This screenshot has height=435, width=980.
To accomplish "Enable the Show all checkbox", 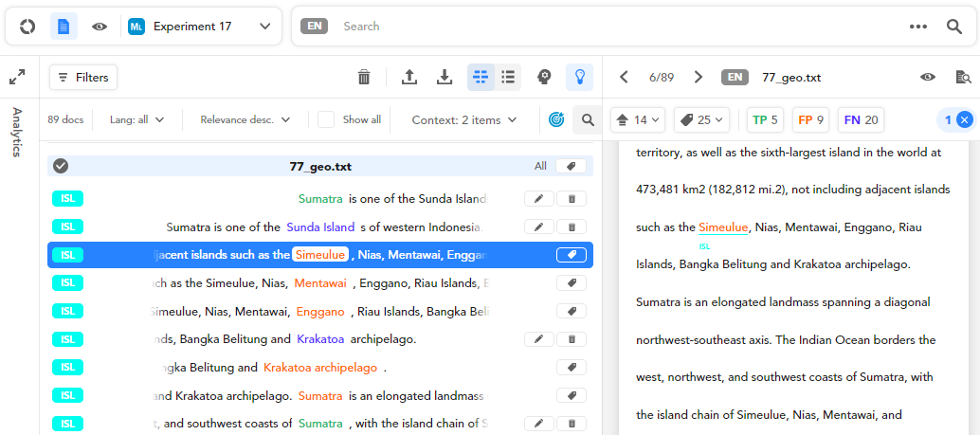I will point(326,120).
